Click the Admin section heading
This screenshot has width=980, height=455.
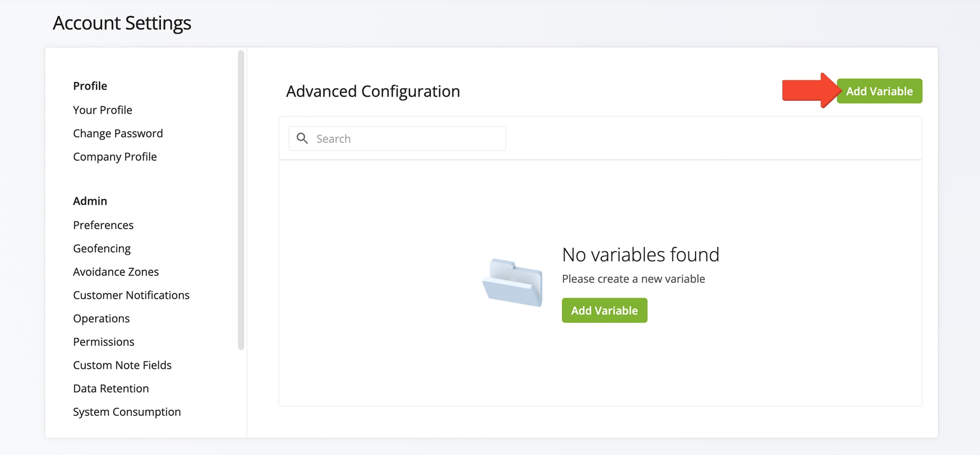pos(90,201)
